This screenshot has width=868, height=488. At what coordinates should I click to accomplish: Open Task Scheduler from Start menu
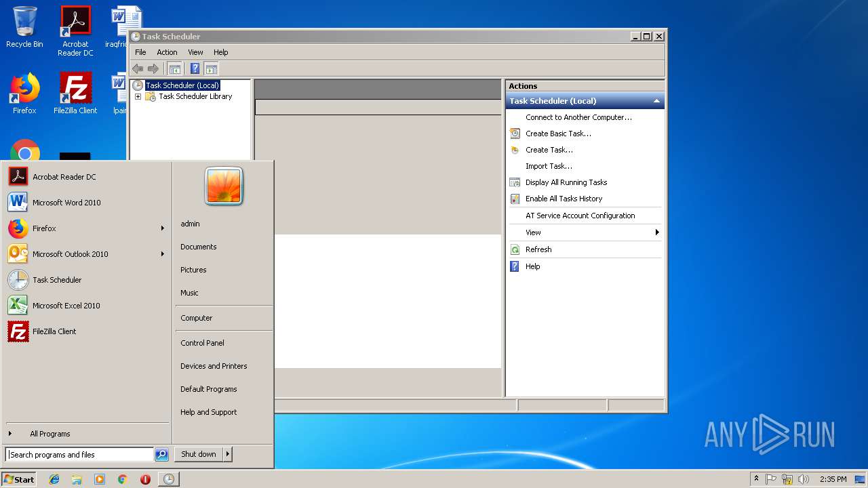(x=86, y=280)
